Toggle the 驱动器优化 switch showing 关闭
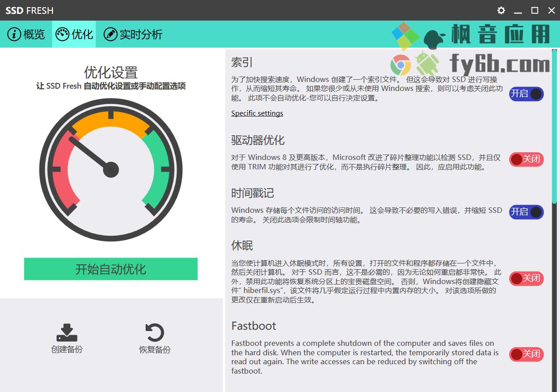This screenshot has width=560, height=392. [x=526, y=159]
